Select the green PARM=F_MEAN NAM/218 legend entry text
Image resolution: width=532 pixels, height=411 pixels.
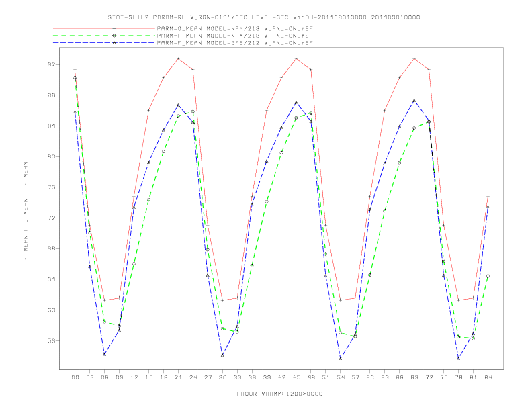pos(234,36)
